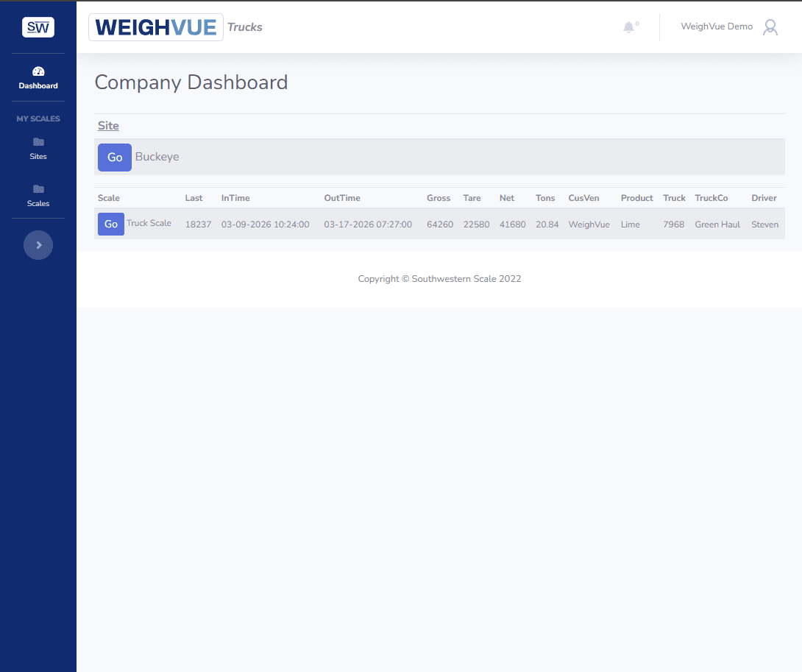802x672 pixels.
Task: Open the Truck Scale link
Action: coord(149,223)
